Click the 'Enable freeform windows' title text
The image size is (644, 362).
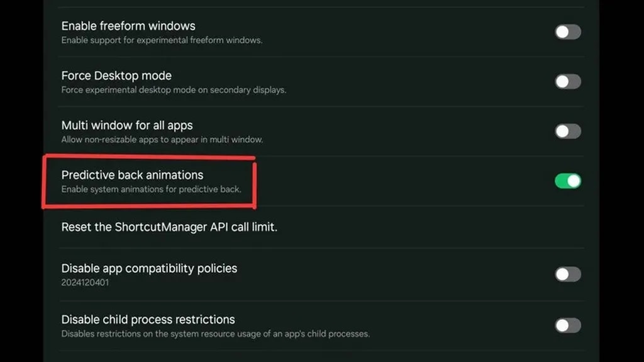pos(128,26)
